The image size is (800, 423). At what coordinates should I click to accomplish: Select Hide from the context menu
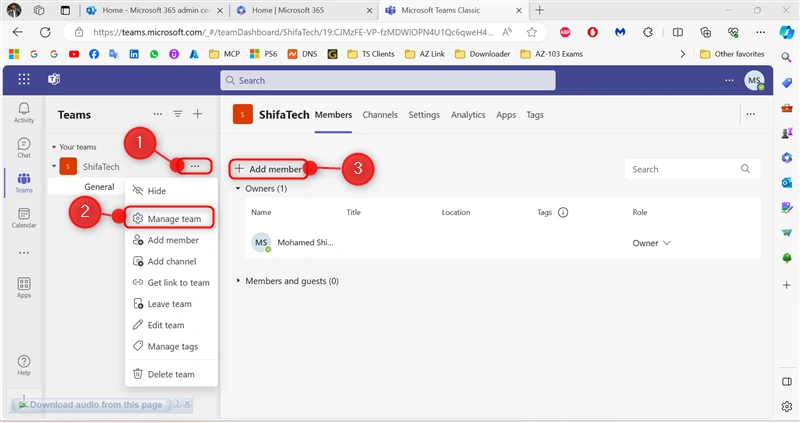[171, 191]
